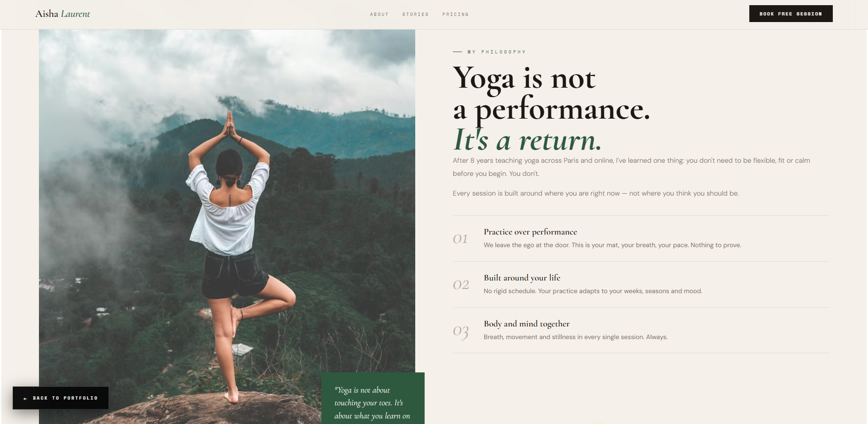
Task: Click the Aisha Laurent logo
Action: (62, 14)
